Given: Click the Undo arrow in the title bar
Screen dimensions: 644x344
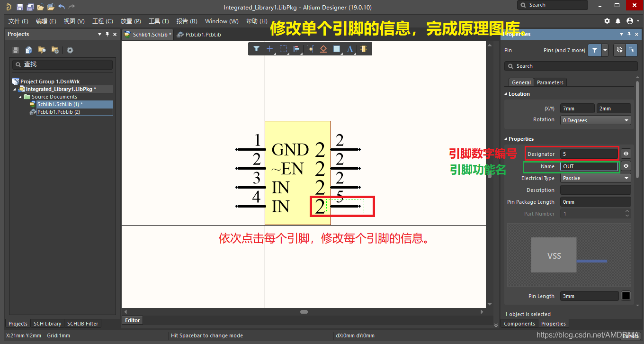Looking at the screenshot, I should 62,7.
